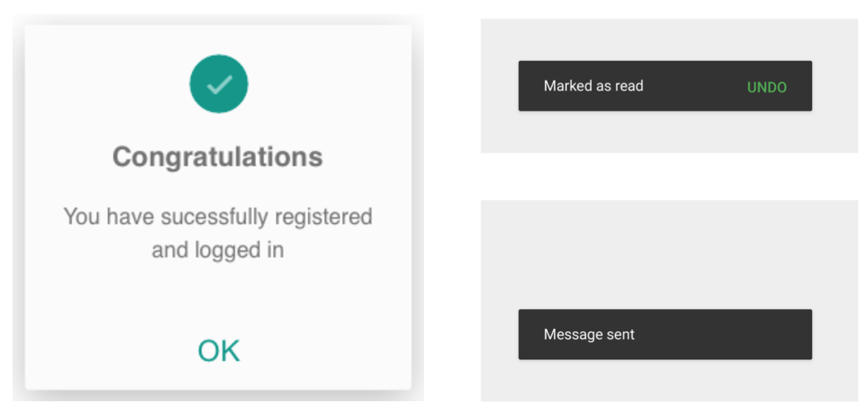Click the white tick inside the green circle
Viewport: 868px width, 413px height.
(x=219, y=85)
